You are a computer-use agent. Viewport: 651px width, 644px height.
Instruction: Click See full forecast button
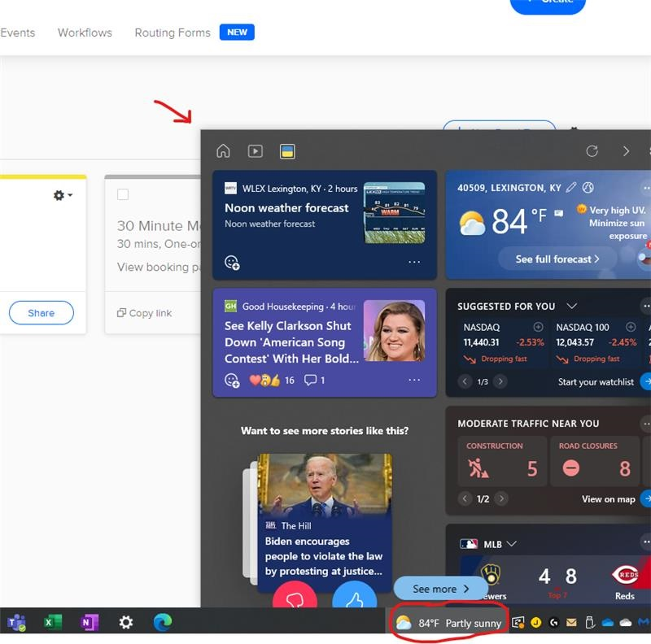[x=557, y=259]
